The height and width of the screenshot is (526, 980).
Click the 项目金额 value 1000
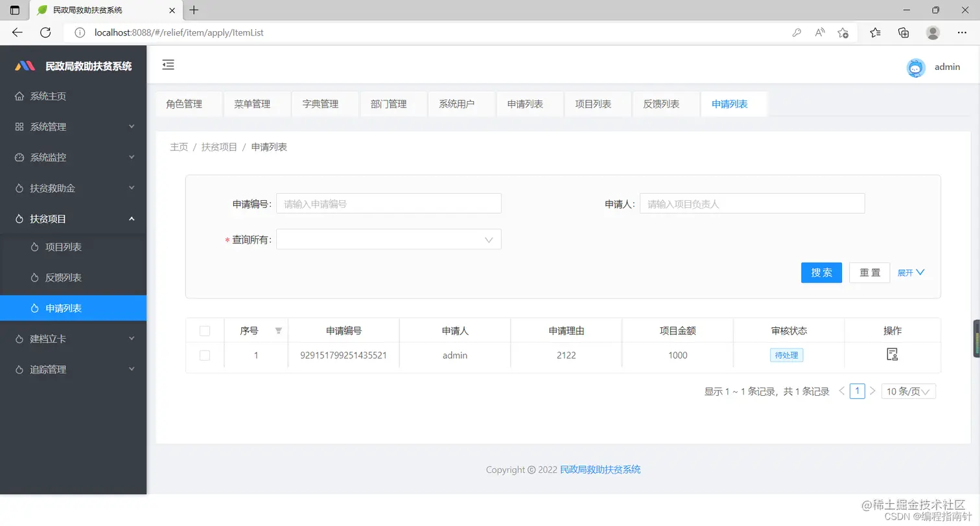click(678, 355)
